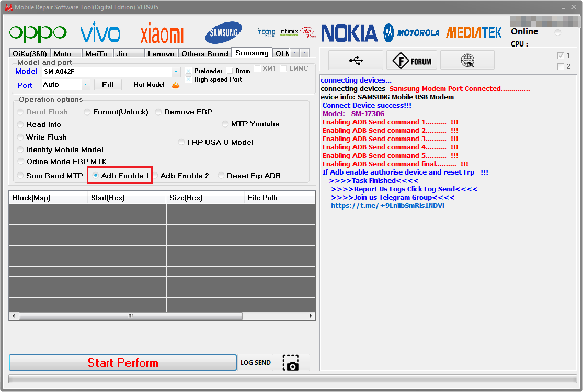Click the horizontal scrollbar thumb of the table

point(131,316)
